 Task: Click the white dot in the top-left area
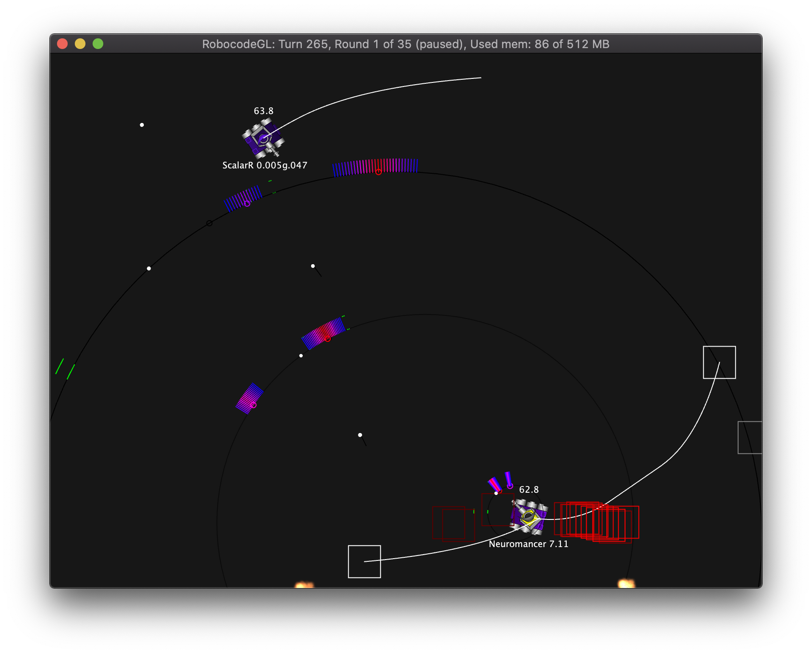[142, 125]
